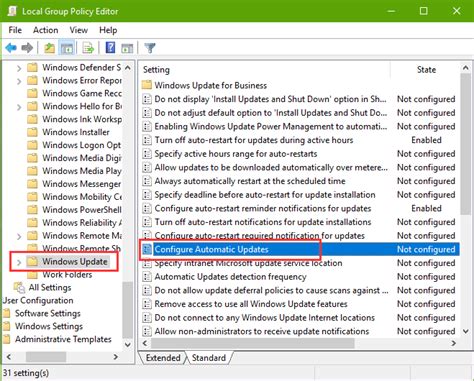Toggle the Show/Hide Action Pane icon
Viewport: 474px width, 381px height.
127,48
